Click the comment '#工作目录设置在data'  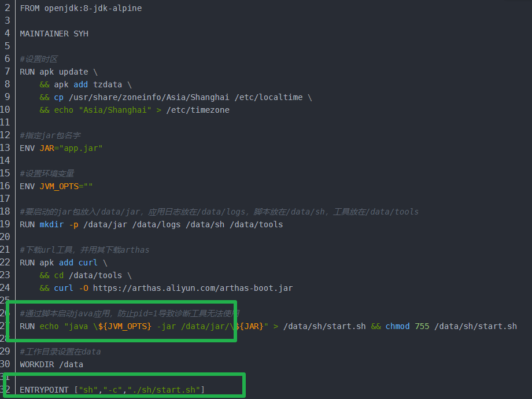coord(60,352)
